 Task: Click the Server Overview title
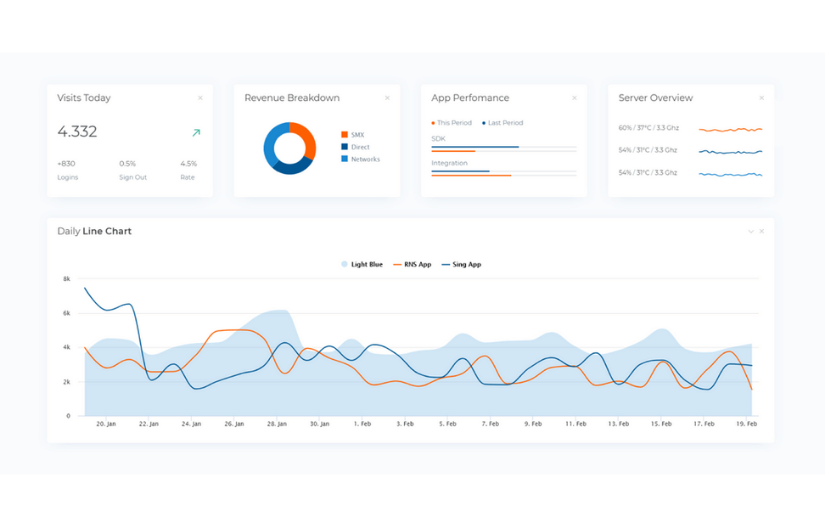click(656, 98)
